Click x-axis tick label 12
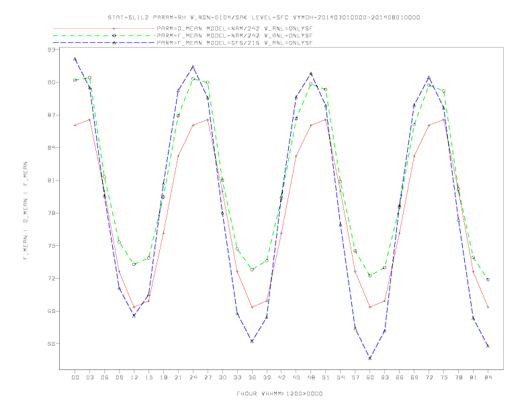The image size is (532, 411). (x=134, y=377)
